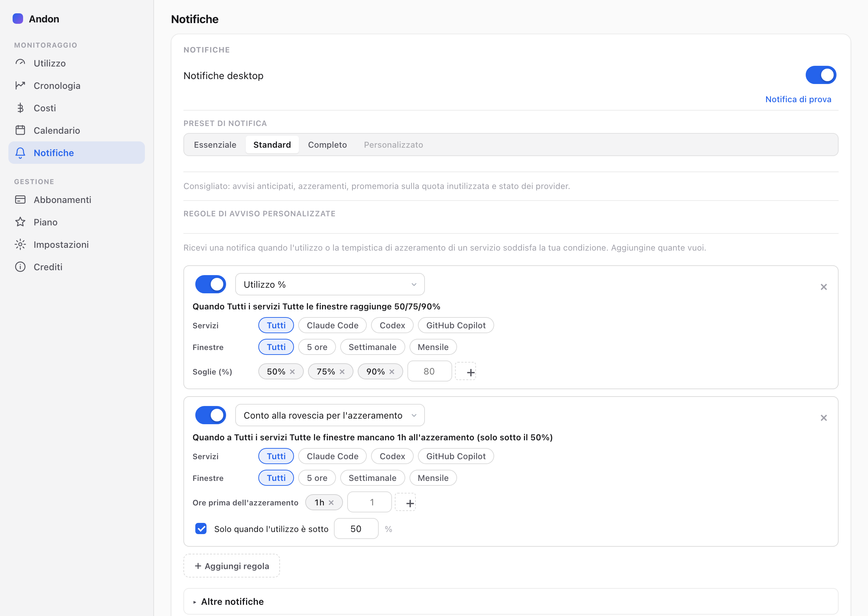
Task: Select Tutti servizi in the Utilizzo % rule
Action: click(276, 325)
